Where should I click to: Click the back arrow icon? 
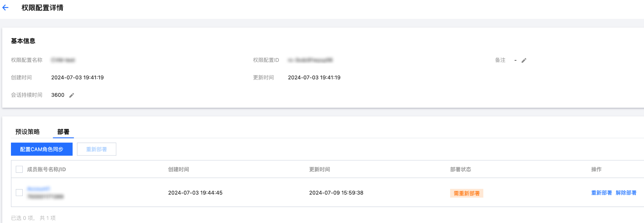[6, 8]
